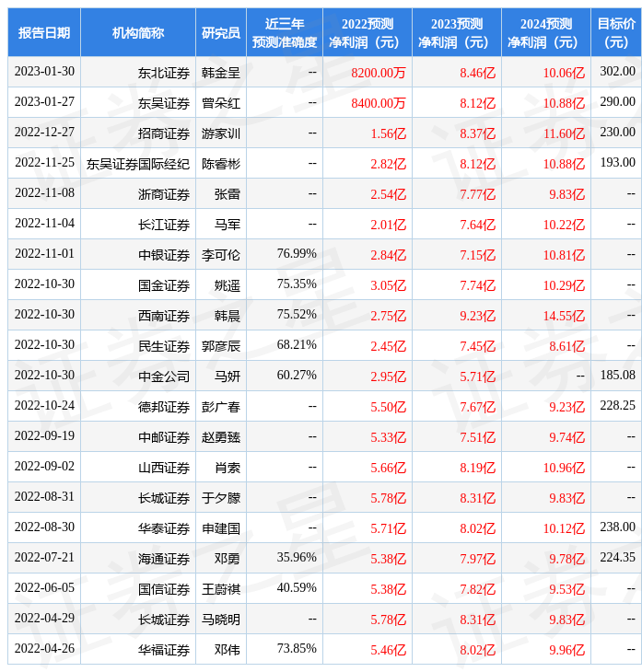Click the 11.60亿 forecast value
The image size is (642, 672).
[x=564, y=133]
